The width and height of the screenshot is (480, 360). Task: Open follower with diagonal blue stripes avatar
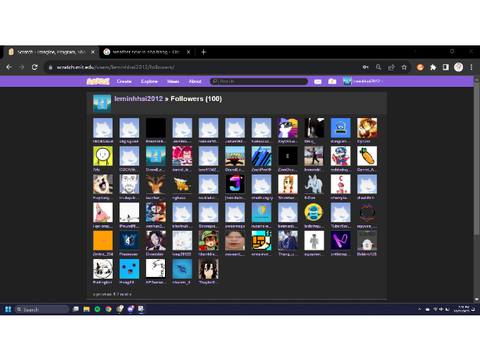click(x=261, y=156)
